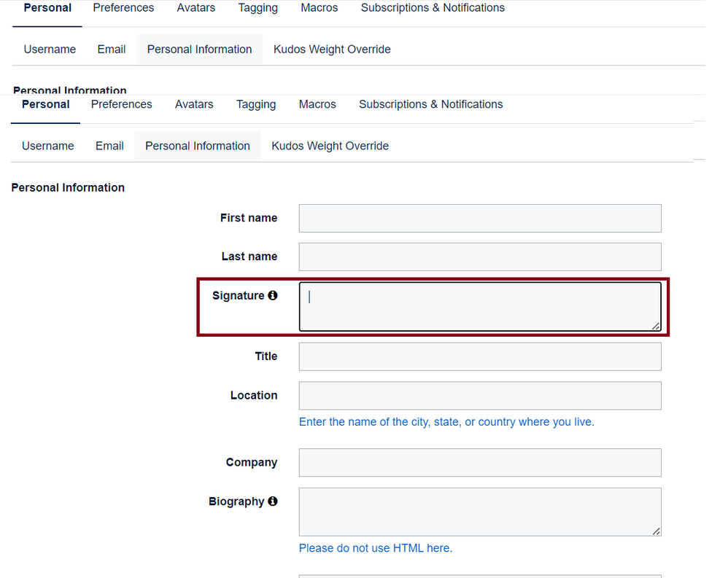Go to Username sub-tab in lower row
The height and width of the screenshot is (578, 728).
48,146
